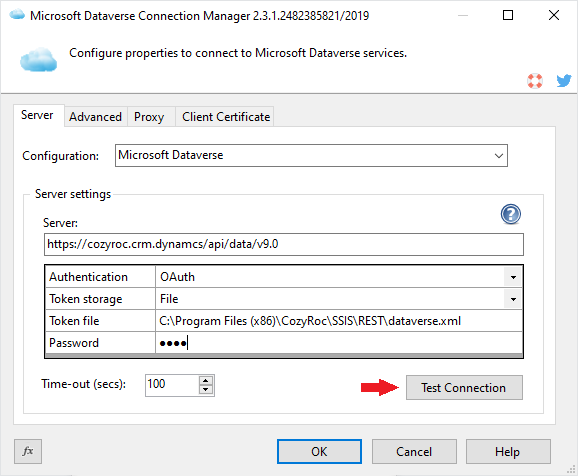Open the fx expression editor button

(x=28, y=451)
